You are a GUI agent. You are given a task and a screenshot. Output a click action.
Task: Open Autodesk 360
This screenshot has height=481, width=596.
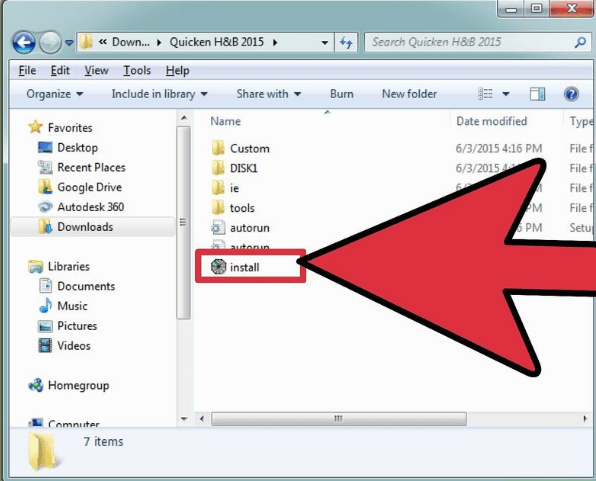coord(90,207)
